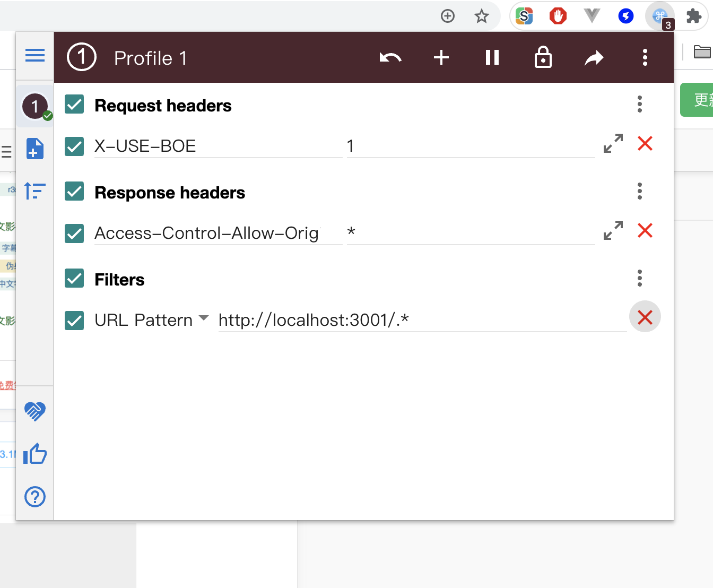Open the help question mark icon
Viewport: 713px width, 588px height.
(35, 497)
